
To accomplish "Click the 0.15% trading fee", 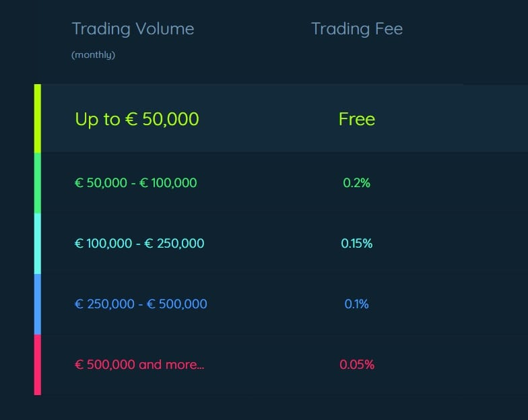I will pyautogui.click(x=357, y=243).
